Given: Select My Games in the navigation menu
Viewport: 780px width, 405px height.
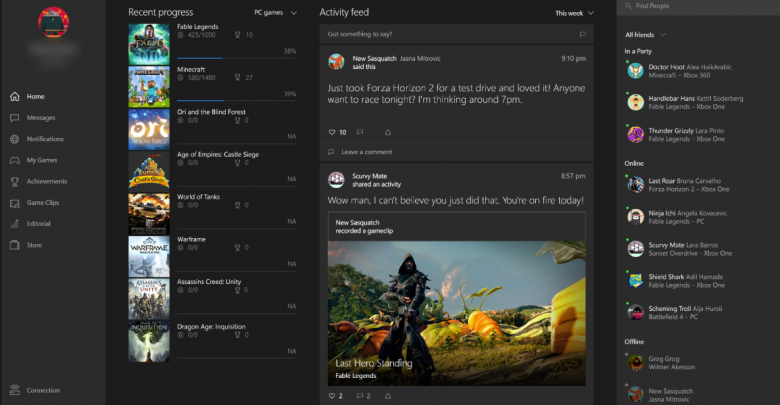Looking at the screenshot, I should point(42,160).
